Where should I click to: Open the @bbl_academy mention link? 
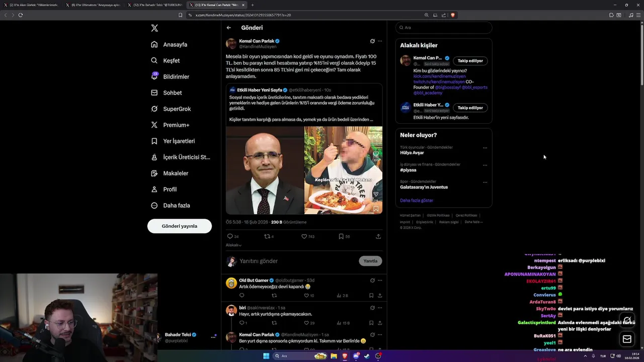(428, 93)
